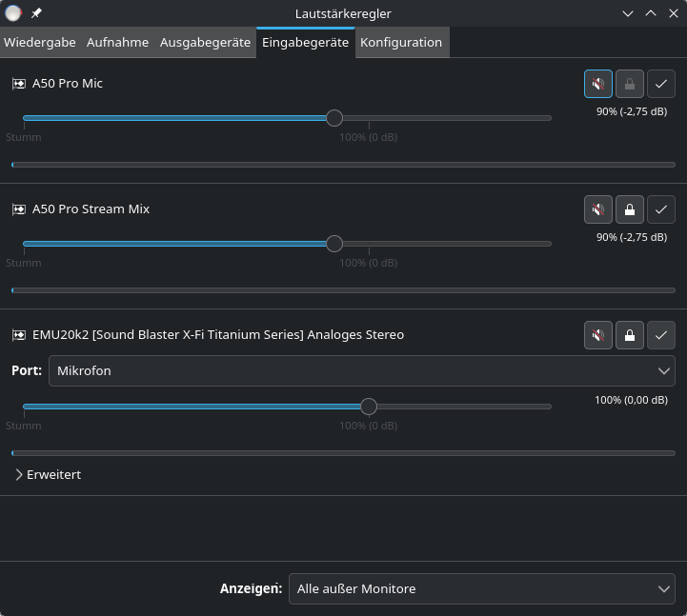
Task: Click A50 Pro Stream Mix volume slider handle
Action: tap(334, 244)
